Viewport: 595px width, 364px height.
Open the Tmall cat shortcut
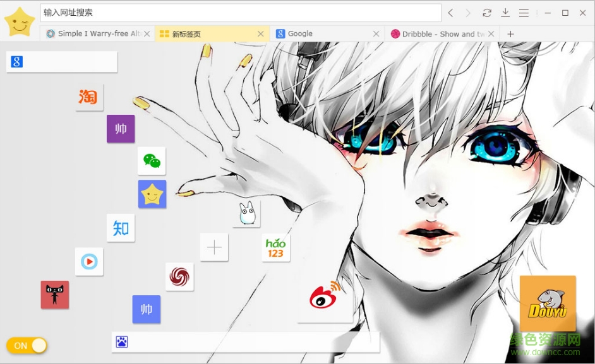pyautogui.click(x=54, y=295)
